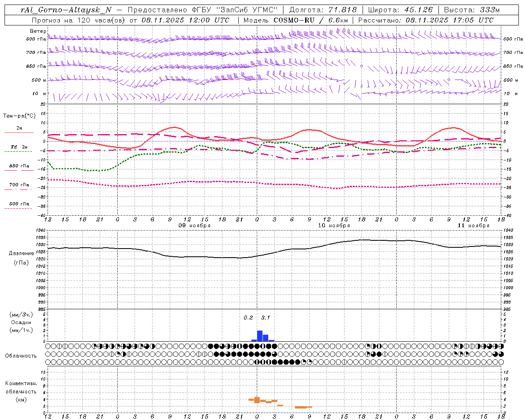
Task: Click the left 10 м wind level label
Action: tap(39, 94)
